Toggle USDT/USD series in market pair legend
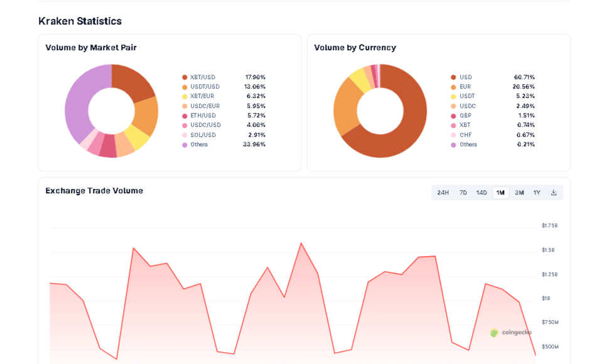This screenshot has height=364, width=597. tap(205, 87)
